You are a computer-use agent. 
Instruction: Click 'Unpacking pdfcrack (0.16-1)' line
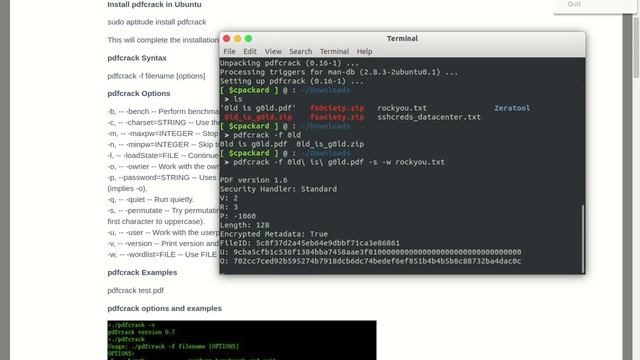289,63
